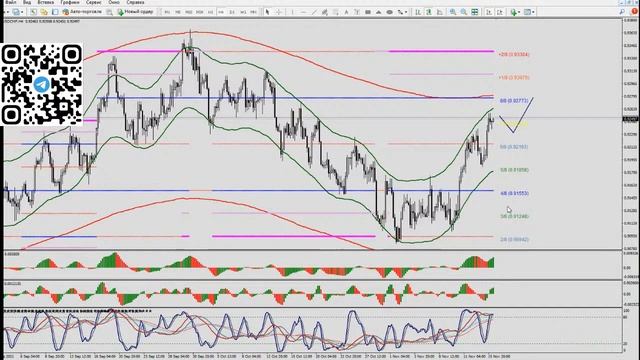Select the trendline drawing tool
640x360 pixels.
click(x=314, y=12)
